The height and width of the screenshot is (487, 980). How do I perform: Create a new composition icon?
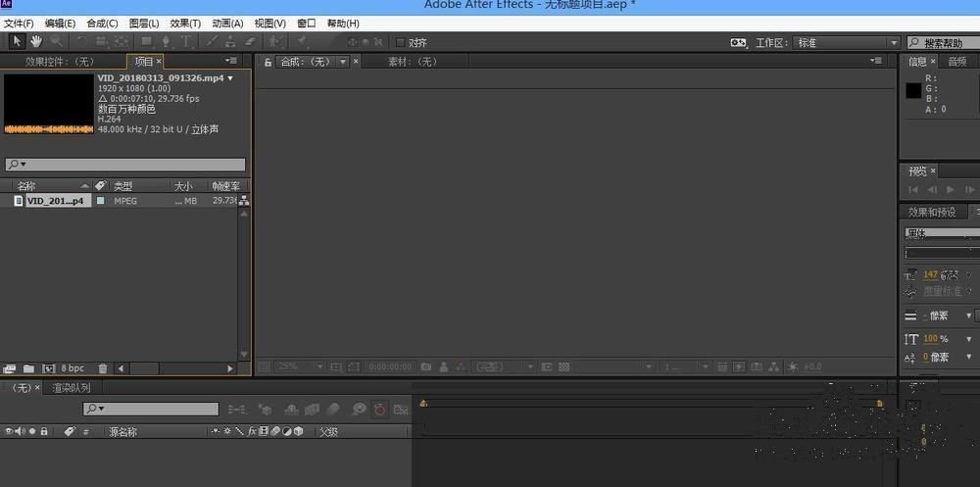pos(47,368)
